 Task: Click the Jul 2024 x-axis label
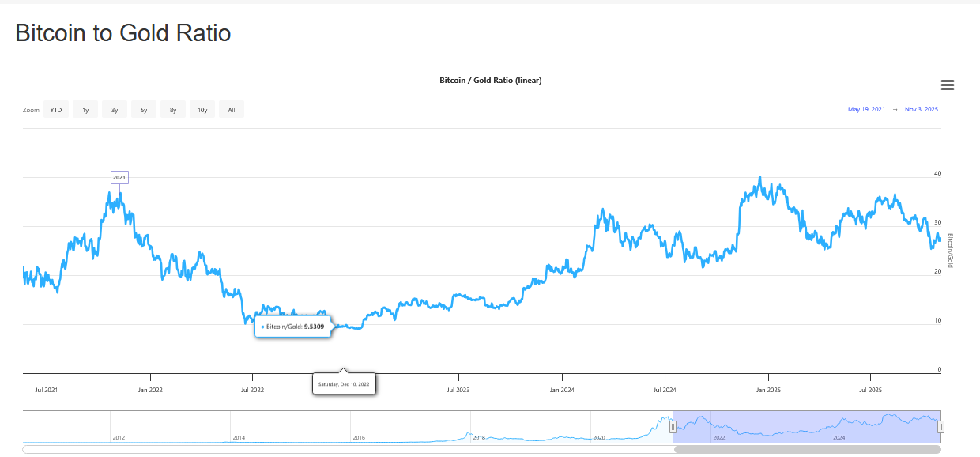point(665,390)
